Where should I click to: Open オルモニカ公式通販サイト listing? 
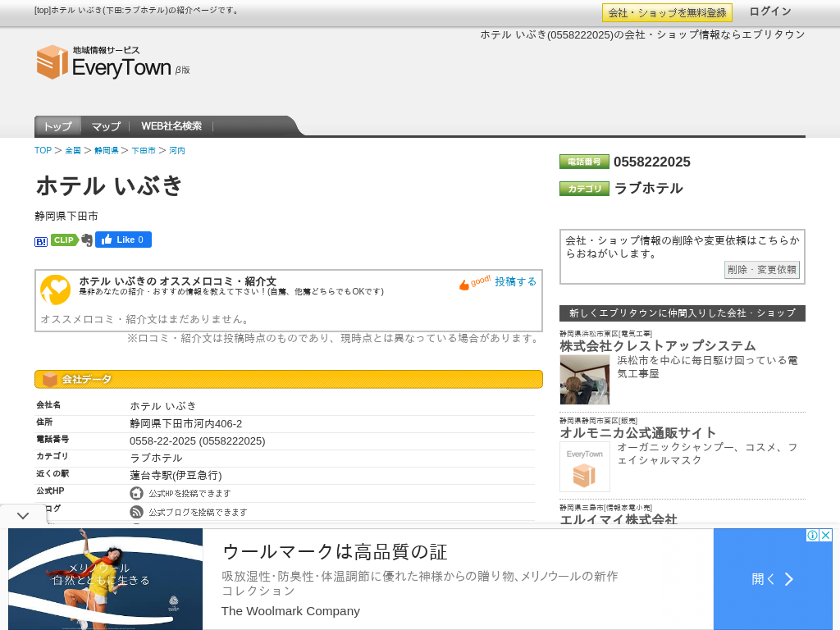tap(638, 433)
